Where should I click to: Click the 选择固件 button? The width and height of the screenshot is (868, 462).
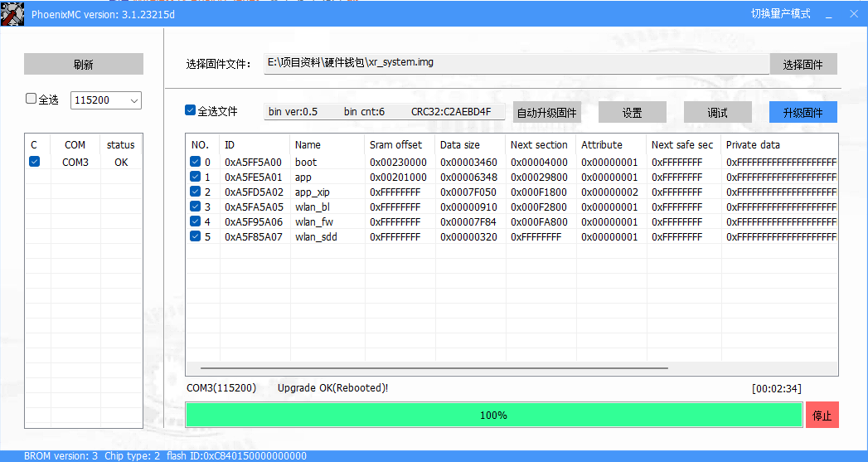pyautogui.click(x=803, y=64)
